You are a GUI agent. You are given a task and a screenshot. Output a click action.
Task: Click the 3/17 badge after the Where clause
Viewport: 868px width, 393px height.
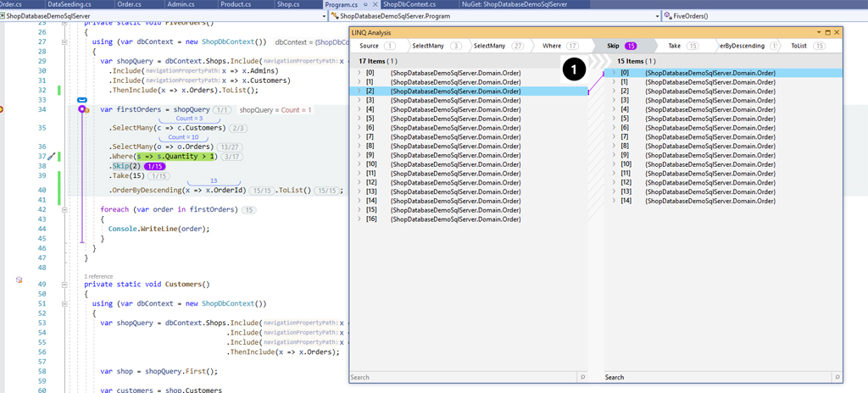click(x=231, y=158)
